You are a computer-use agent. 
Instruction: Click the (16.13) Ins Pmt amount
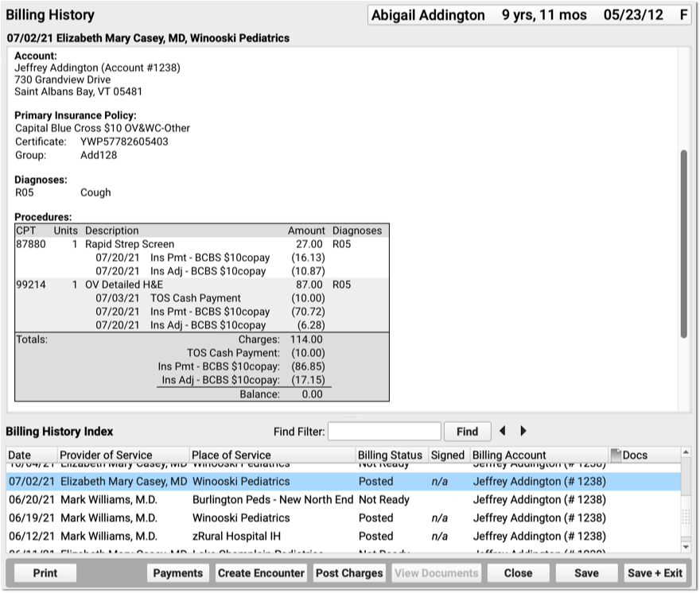[x=308, y=258]
